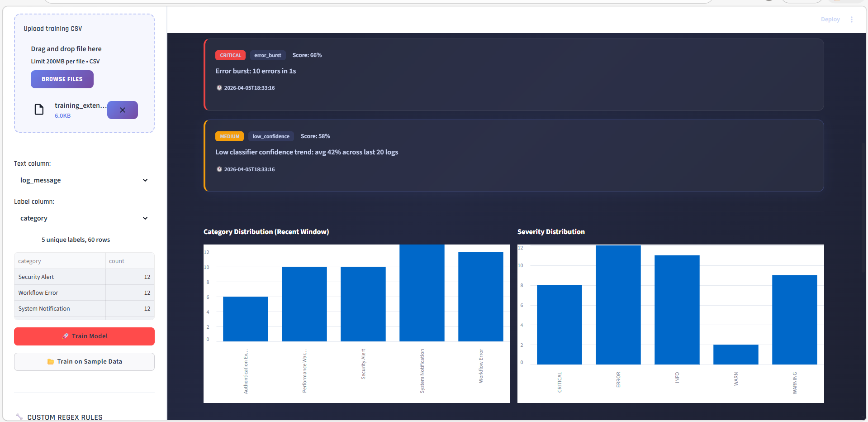This screenshot has height=422, width=868.
Task: Select the Security Alert table row
Action: (x=84, y=277)
